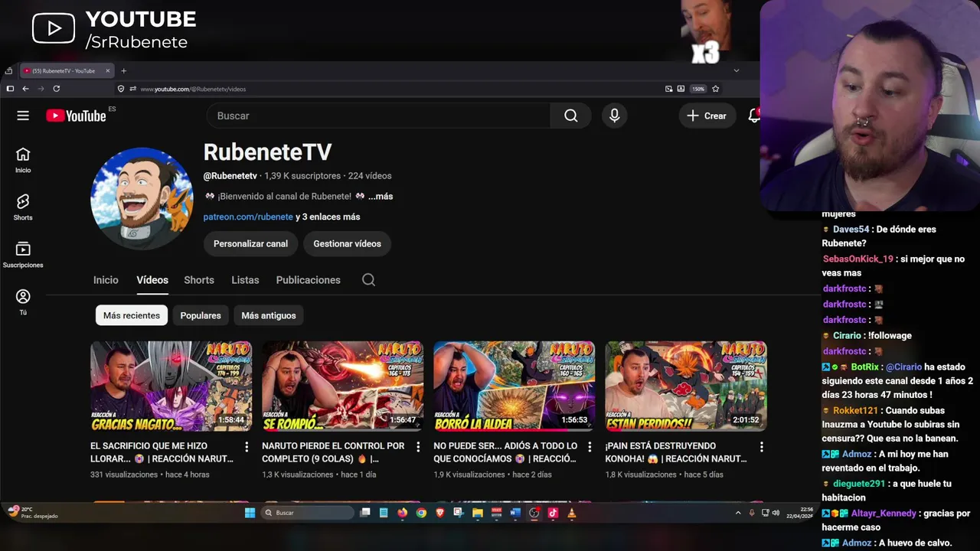Viewport: 980px width, 551px height.
Task: Open the browser tab list chevron
Action: 737,70
